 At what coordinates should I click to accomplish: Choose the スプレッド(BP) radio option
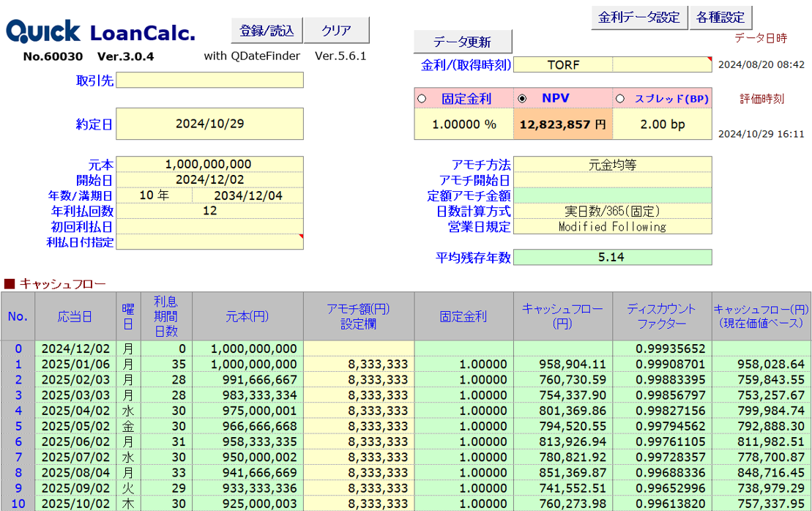(620, 99)
